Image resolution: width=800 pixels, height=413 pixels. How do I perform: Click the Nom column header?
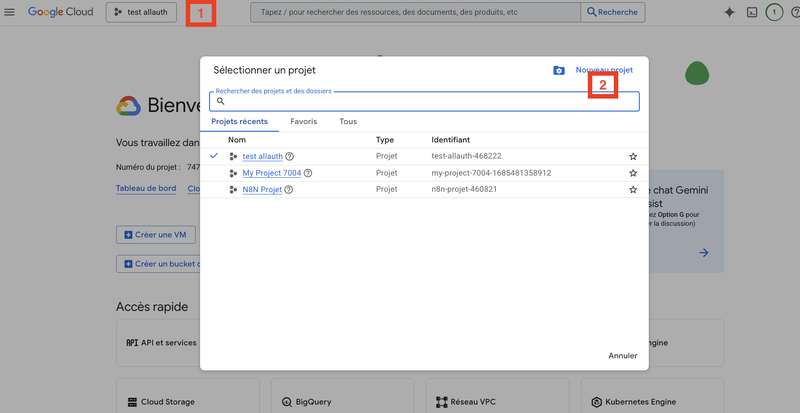click(237, 140)
